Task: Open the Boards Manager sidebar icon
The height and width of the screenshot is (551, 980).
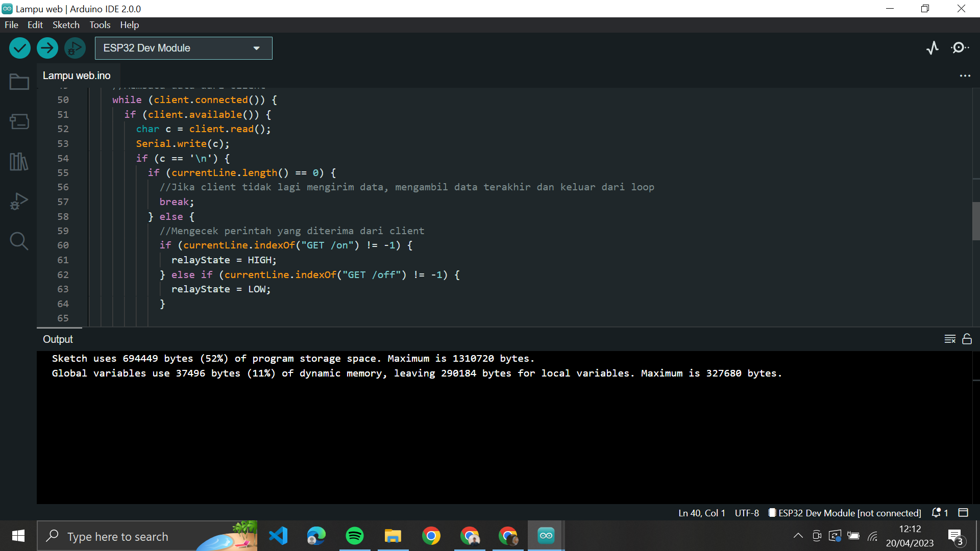Action: 19,121
